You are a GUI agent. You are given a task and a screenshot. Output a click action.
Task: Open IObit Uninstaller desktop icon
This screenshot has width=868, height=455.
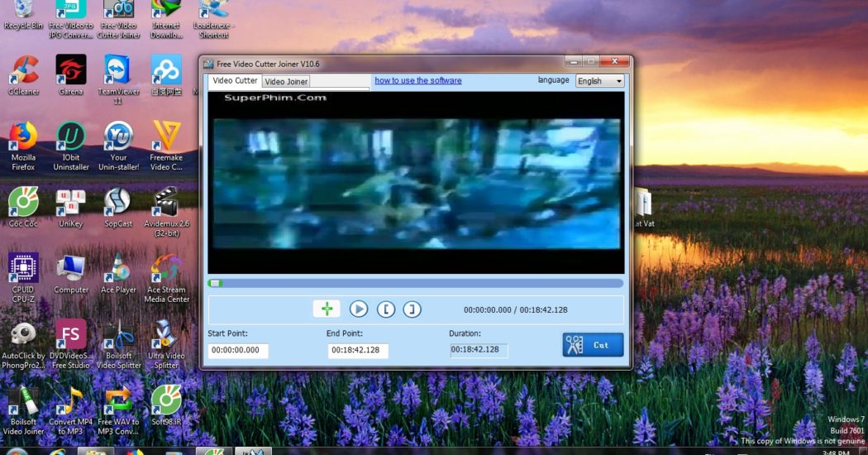point(71,146)
